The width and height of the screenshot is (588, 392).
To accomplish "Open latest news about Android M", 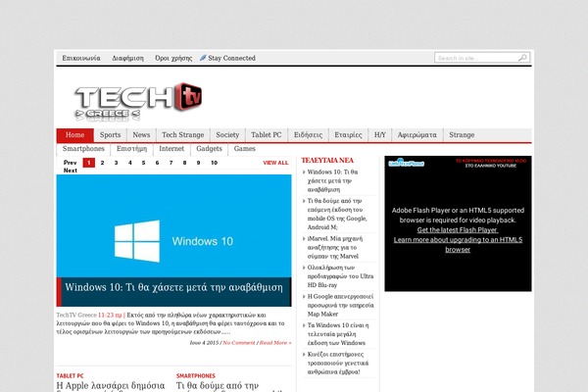I will pyautogui.click(x=337, y=214).
